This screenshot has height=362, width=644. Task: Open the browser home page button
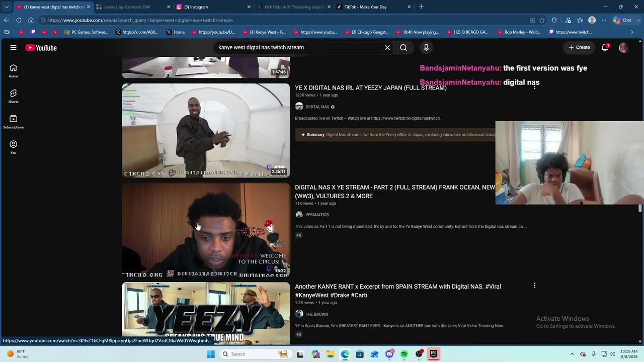click(31, 20)
